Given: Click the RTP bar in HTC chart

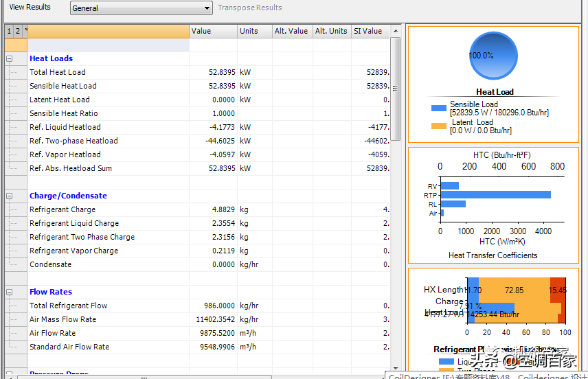Looking at the screenshot, I should click(x=495, y=195).
